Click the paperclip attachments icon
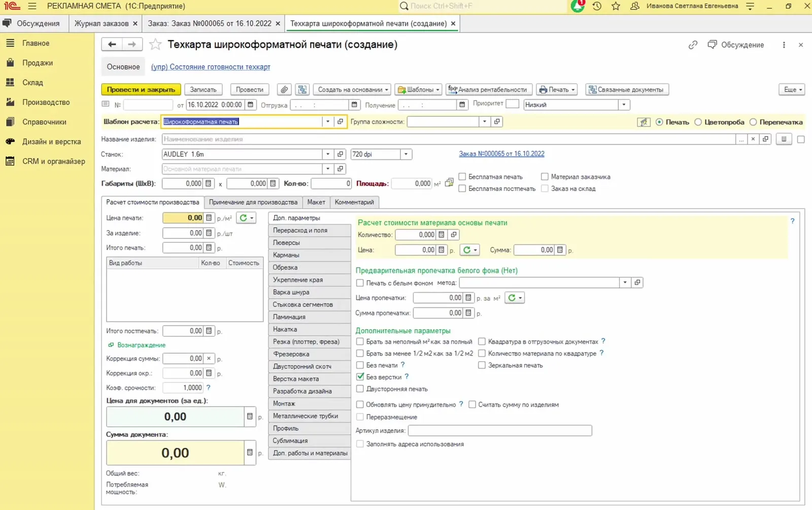 click(284, 89)
